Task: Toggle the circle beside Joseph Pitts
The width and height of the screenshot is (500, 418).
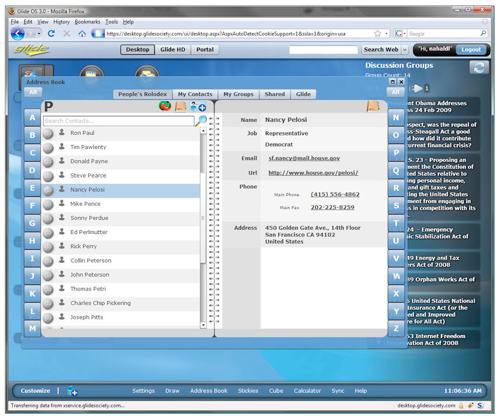Action: point(48,318)
